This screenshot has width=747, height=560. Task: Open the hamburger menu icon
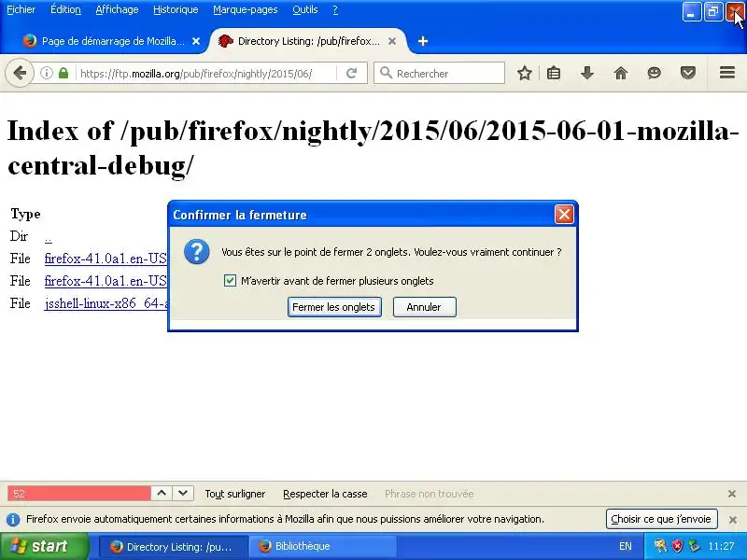[727, 73]
